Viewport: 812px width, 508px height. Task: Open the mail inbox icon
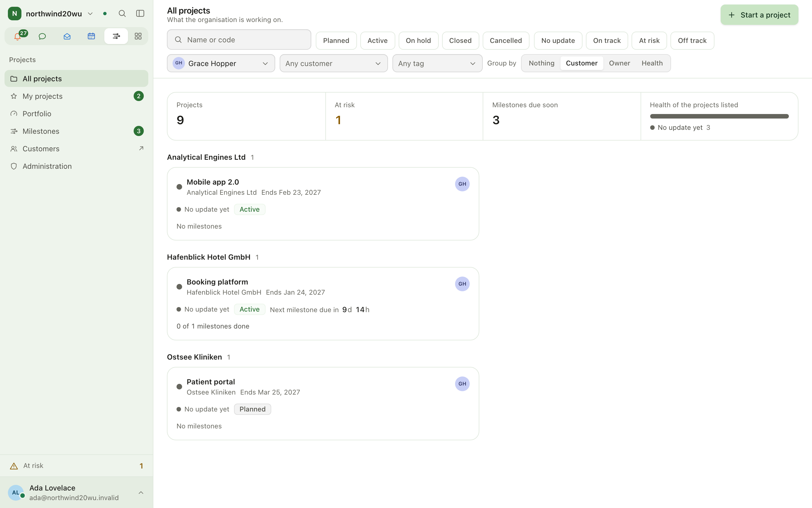pyautogui.click(x=67, y=36)
